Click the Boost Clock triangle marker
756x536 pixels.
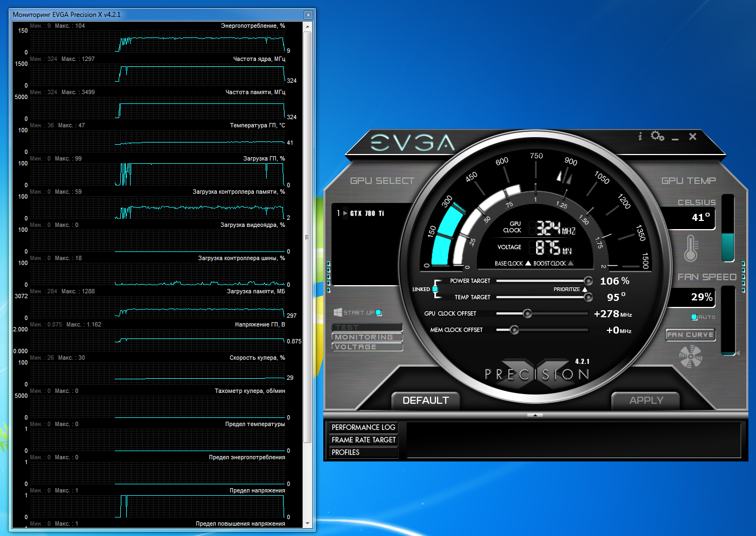point(570,263)
